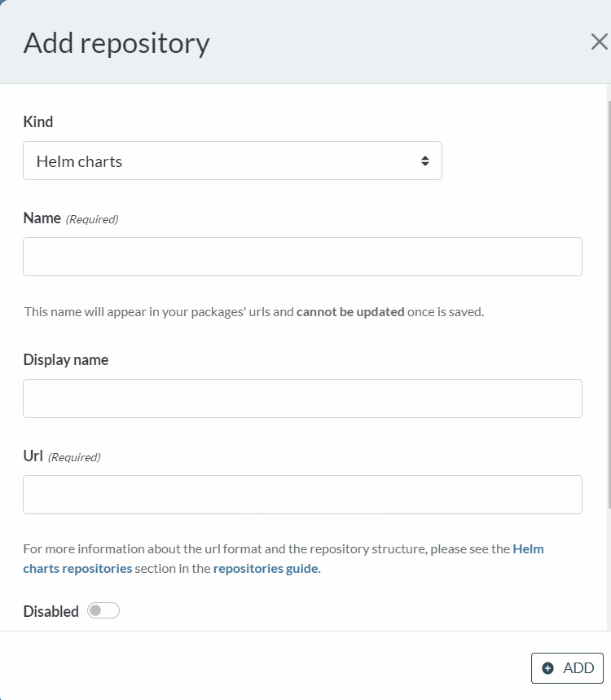This screenshot has height=700, width=611.
Task: Toggle the Disabled switch
Action: (x=103, y=610)
